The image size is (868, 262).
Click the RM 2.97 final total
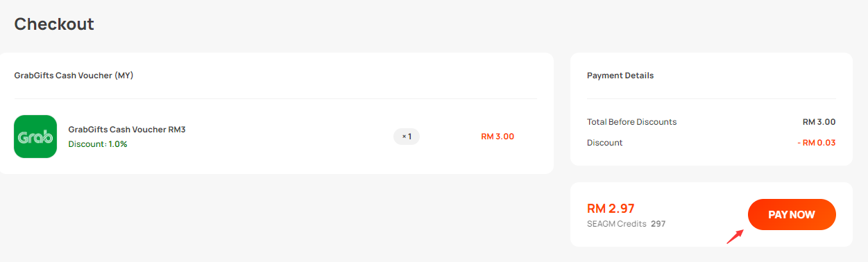(x=611, y=208)
